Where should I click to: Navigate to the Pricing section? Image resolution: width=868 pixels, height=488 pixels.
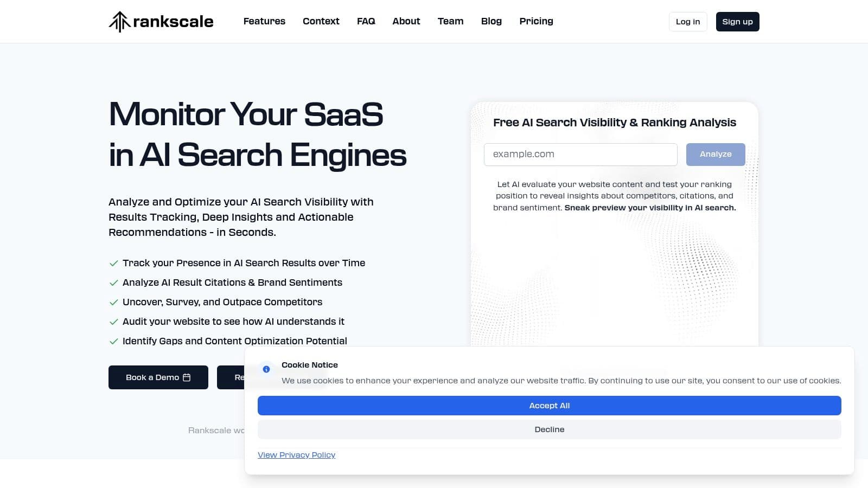tap(536, 21)
